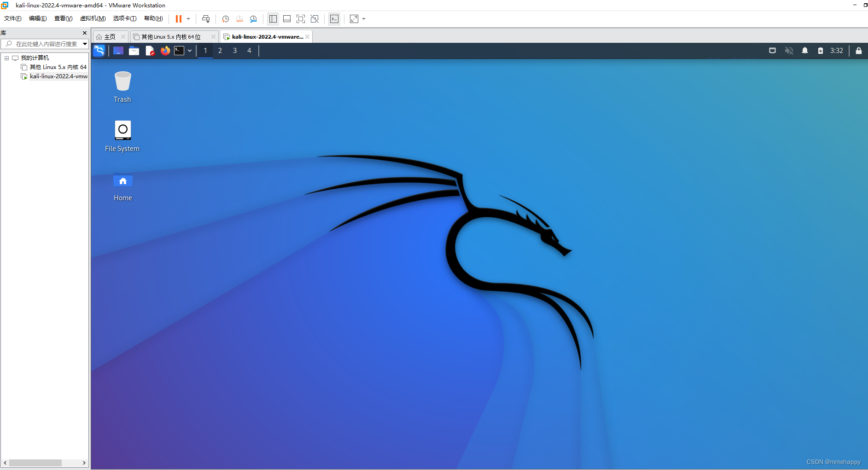Click the library search input field
The image size is (868, 470).
pyautogui.click(x=44, y=44)
